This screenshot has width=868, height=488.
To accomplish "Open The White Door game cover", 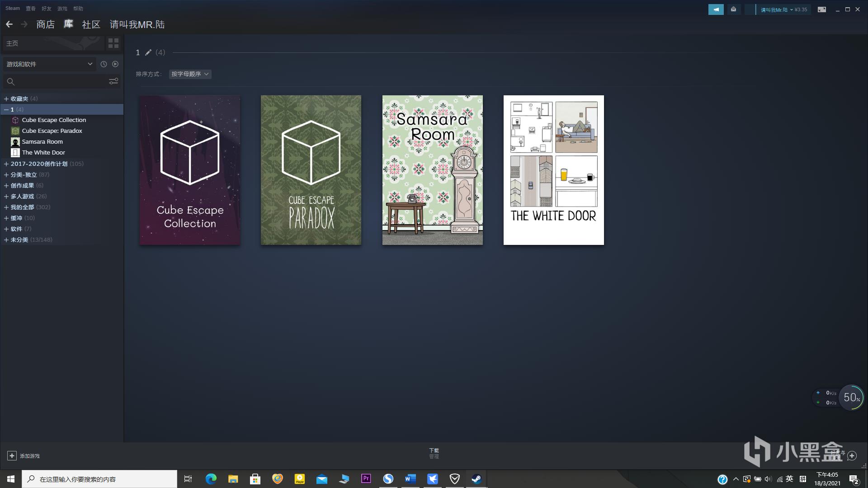I will coord(553,170).
